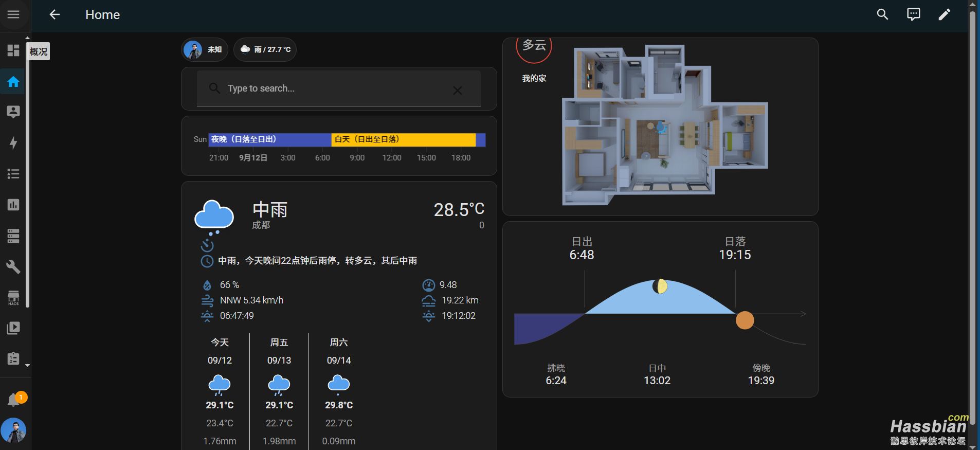Click the 拂晓 6:24 dawn time
The height and width of the screenshot is (450, 980).
[556, 375]
